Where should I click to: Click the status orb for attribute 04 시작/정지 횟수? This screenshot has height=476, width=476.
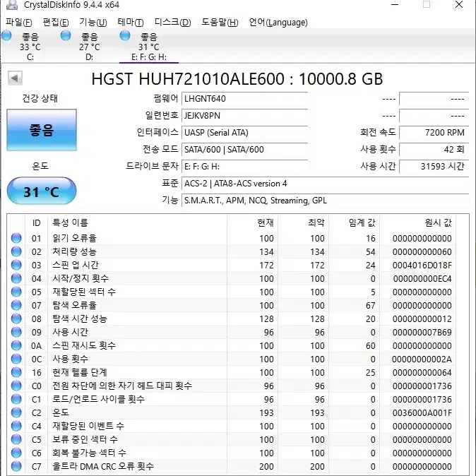(16, 278)
